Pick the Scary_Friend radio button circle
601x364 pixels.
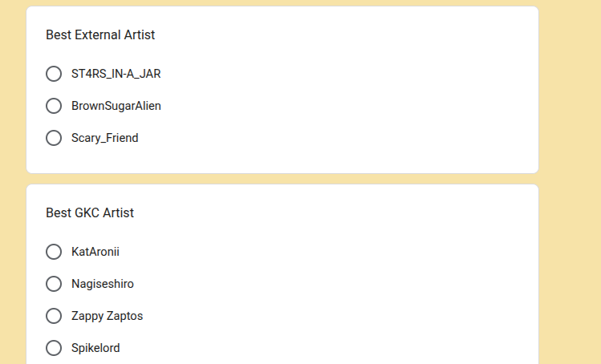[54, 138]
